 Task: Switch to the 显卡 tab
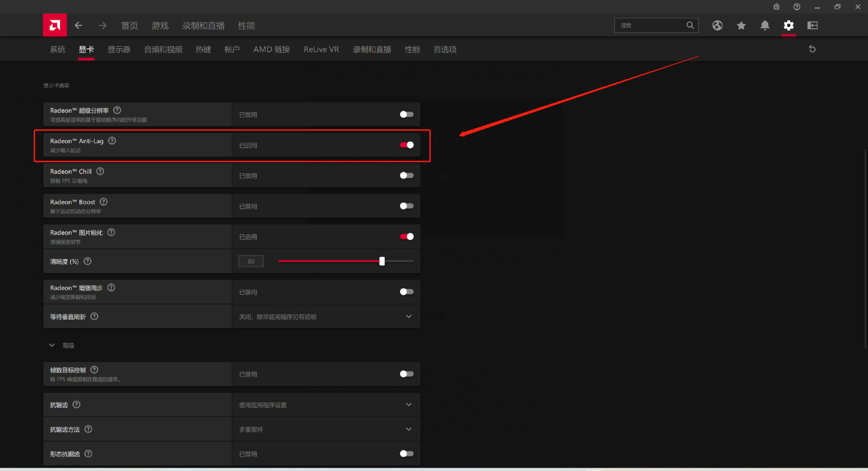click(86, 49)
